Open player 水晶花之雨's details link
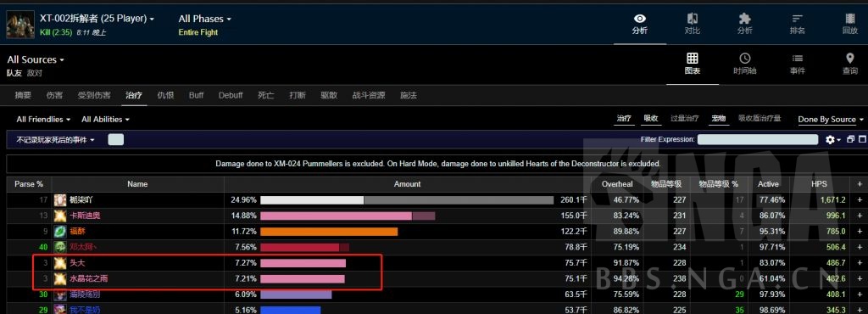This screenshot has height=314, width=868. (88, 278)
